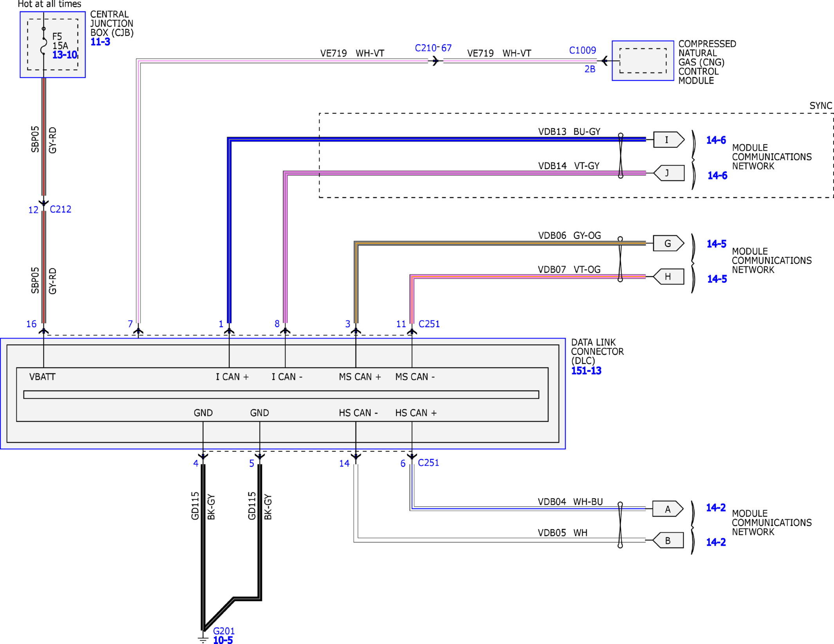
Task: Select the off-page connector labeled H
Action: pyautogui.click(x=669, y=277)
